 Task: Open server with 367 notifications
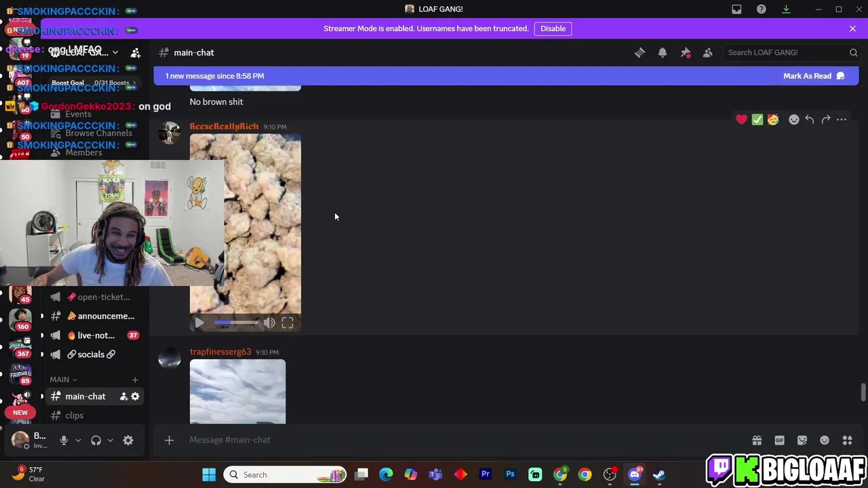point(20,346)
